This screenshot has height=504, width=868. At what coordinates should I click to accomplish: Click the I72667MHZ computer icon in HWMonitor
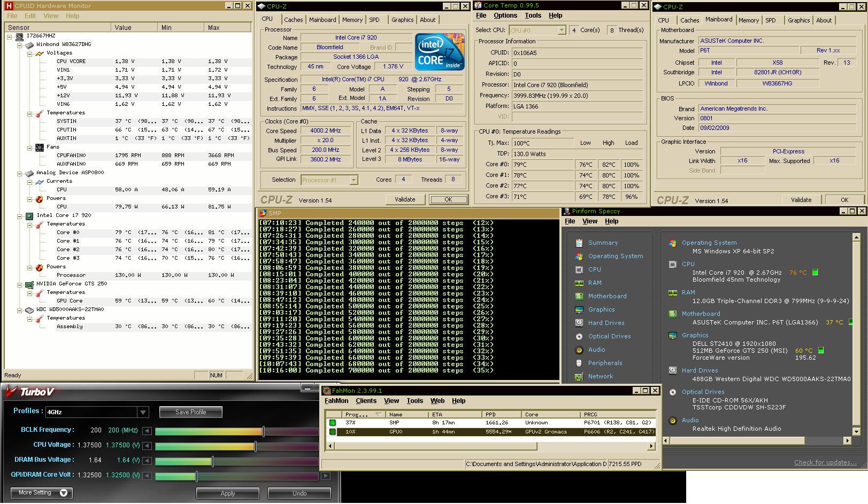[20, 36]
